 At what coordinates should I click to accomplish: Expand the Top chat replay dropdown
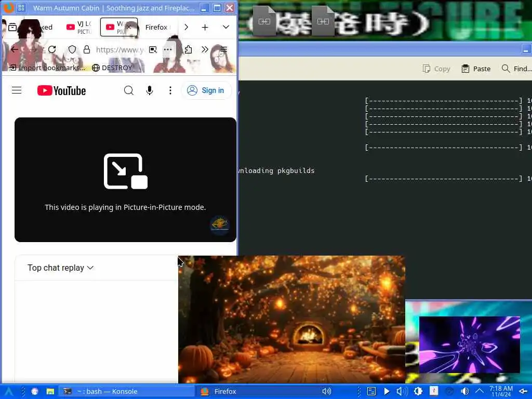click(x=60, y=268)
